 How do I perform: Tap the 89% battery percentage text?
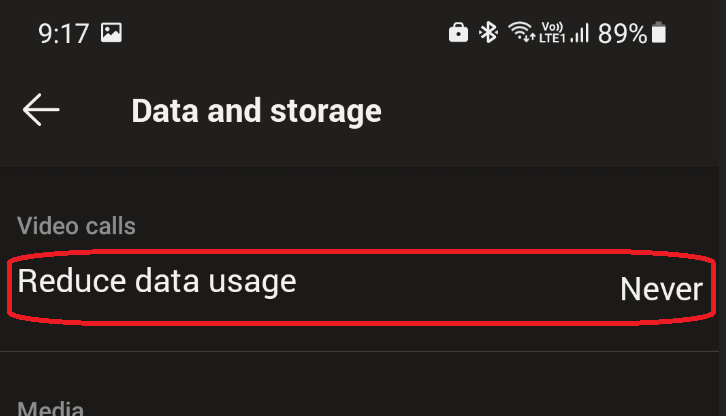click(x=622, y=33)
